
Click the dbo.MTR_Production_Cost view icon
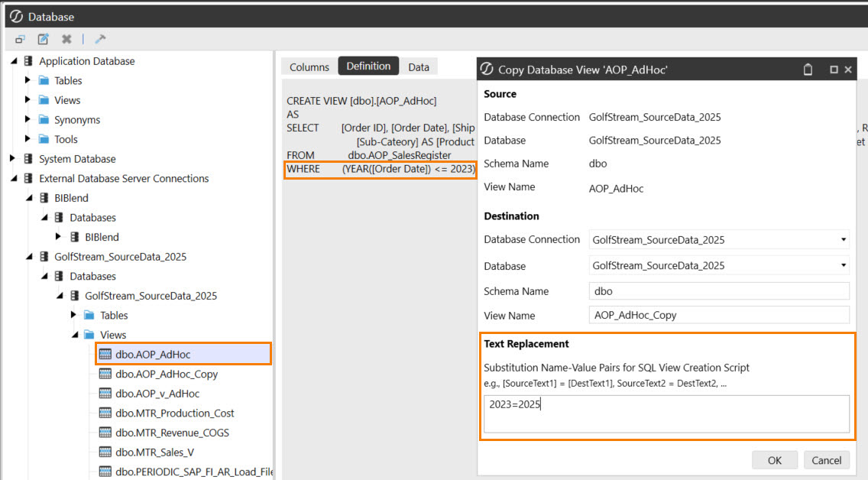105,413
